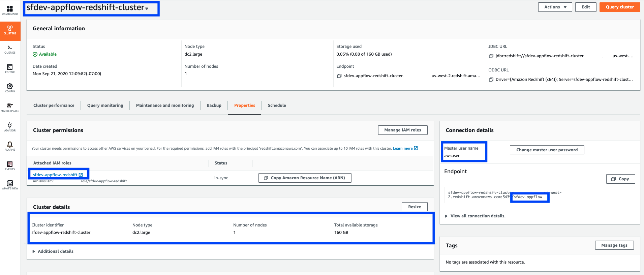Click the external link icon beside sfdev-appflow-redshift
The height and width of the screenshot is (275, 644).
coord(81,175)
